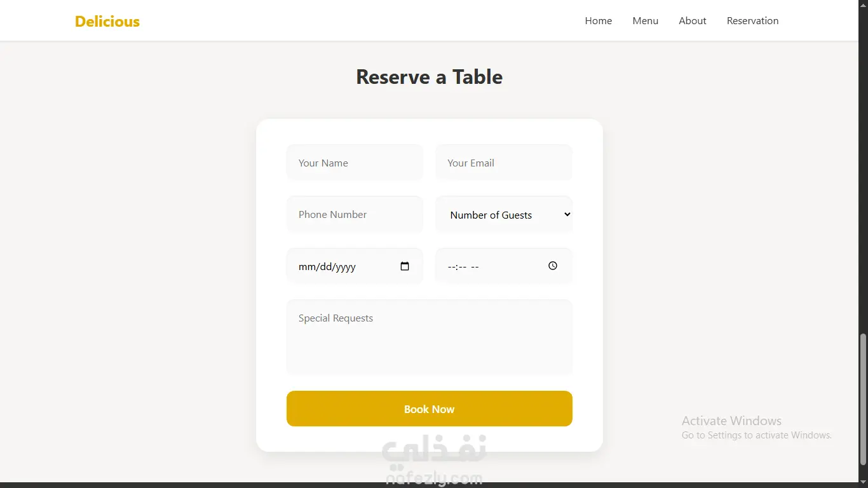868x488 pixels.
Task: Select the Phone Number text box
Action: pyautogui.click(x=355, y=215)
